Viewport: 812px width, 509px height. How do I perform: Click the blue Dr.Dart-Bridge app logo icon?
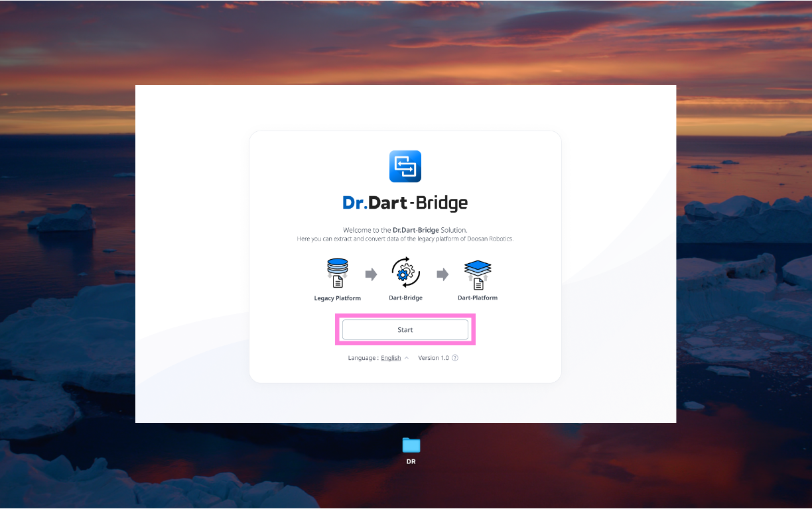(x=405, y=166)
